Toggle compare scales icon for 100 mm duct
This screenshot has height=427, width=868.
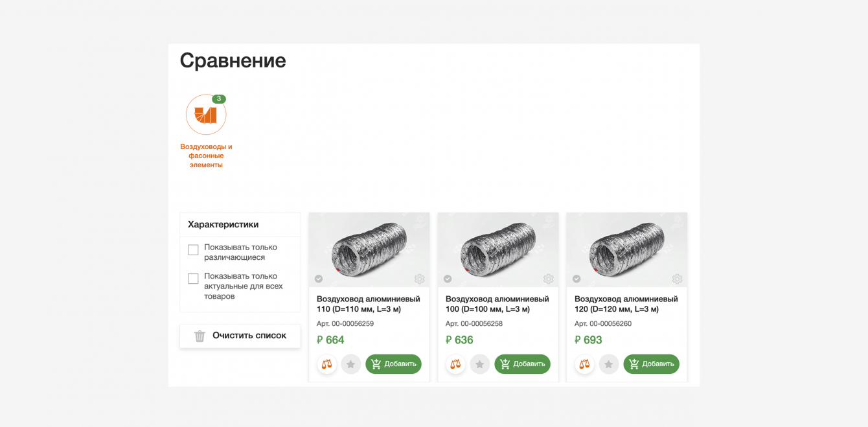coord(455,364)
